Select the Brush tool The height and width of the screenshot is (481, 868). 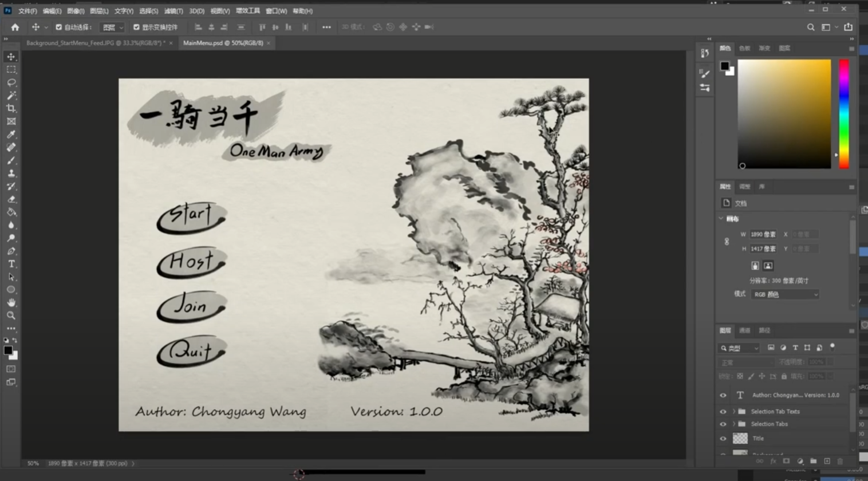11,160
